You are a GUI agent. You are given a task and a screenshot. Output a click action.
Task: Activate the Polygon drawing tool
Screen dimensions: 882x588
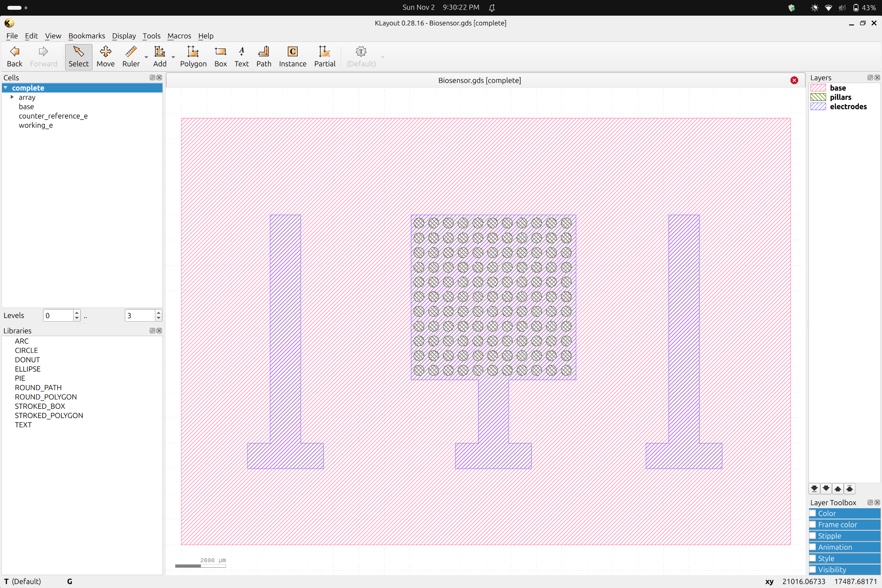(x=193, y=56)
